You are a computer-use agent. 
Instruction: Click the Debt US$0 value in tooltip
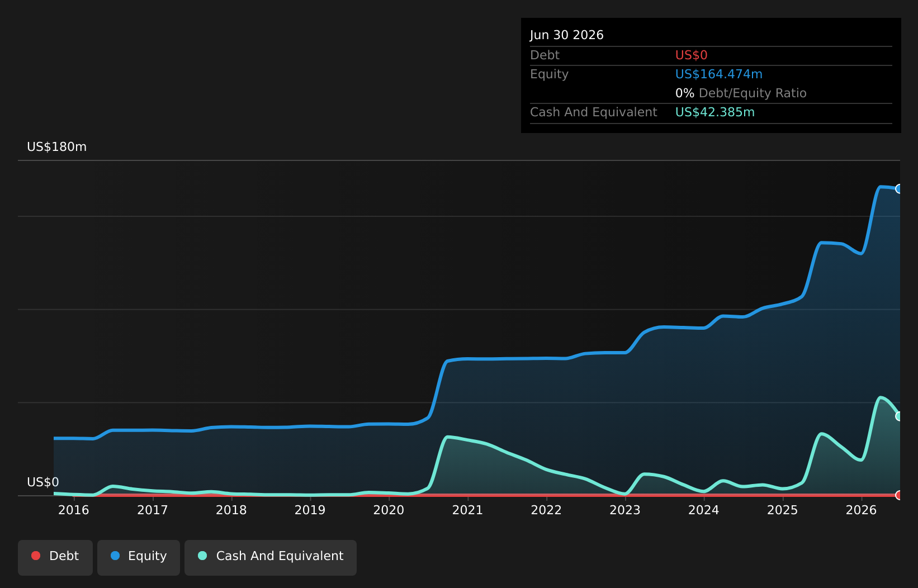(692, 55)
